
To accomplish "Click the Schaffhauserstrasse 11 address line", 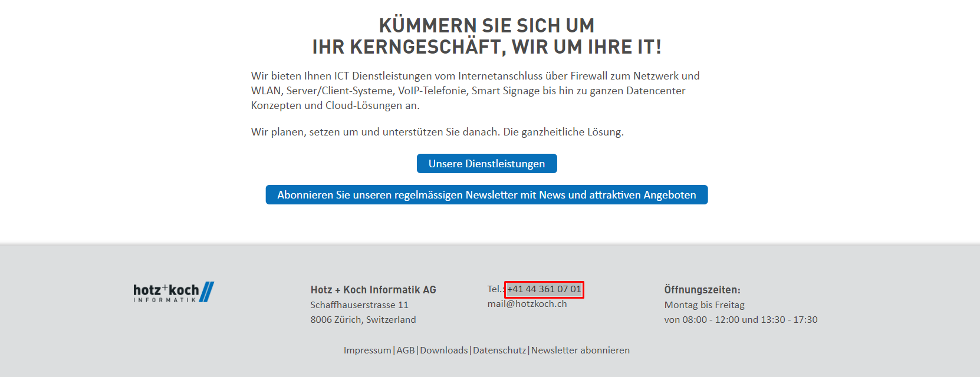I will tap(359, 305).
